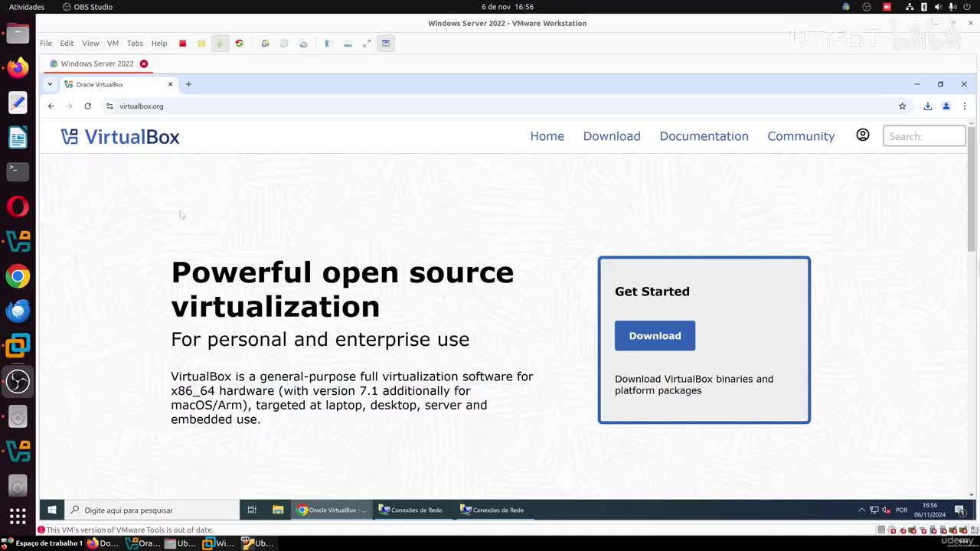Viewport: 980px width, 551px height.
Task: Restart the guest with the red-green restart icon
Action: coord(239,44)
